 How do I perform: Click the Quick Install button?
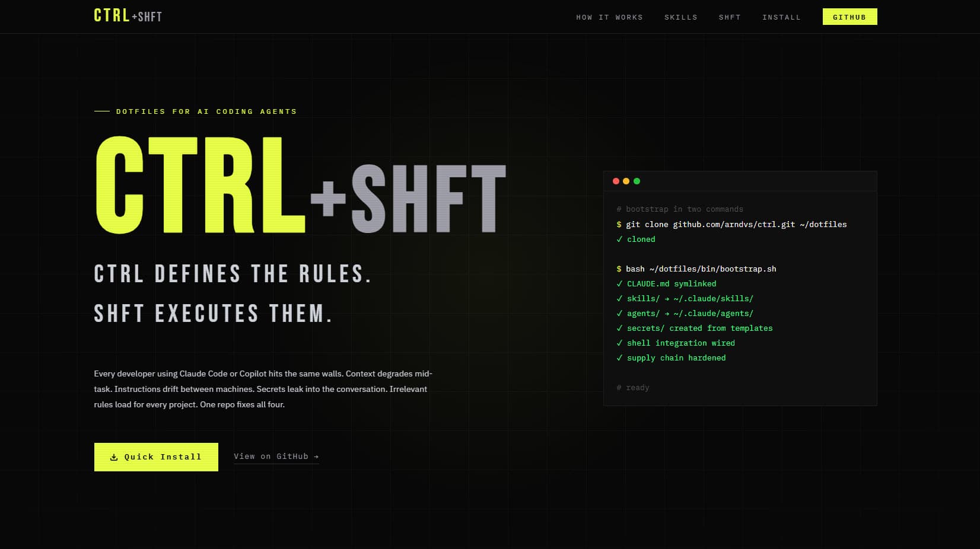pyautogui.click(x=155, y=457)
